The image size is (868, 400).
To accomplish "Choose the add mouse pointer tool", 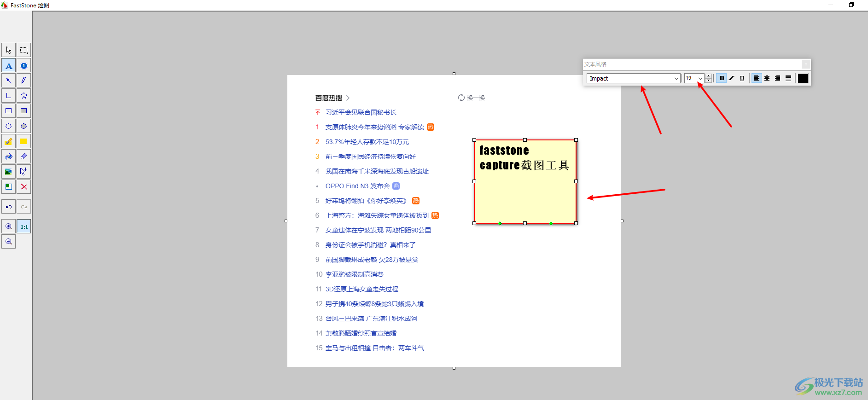I will [24, 172].
